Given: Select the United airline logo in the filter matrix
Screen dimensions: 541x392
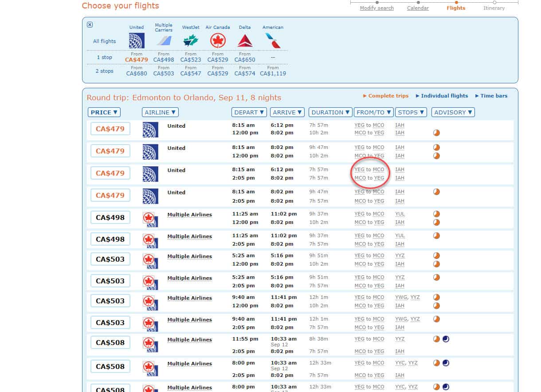Looking at the screenshot, I should [x=137, y=40].
